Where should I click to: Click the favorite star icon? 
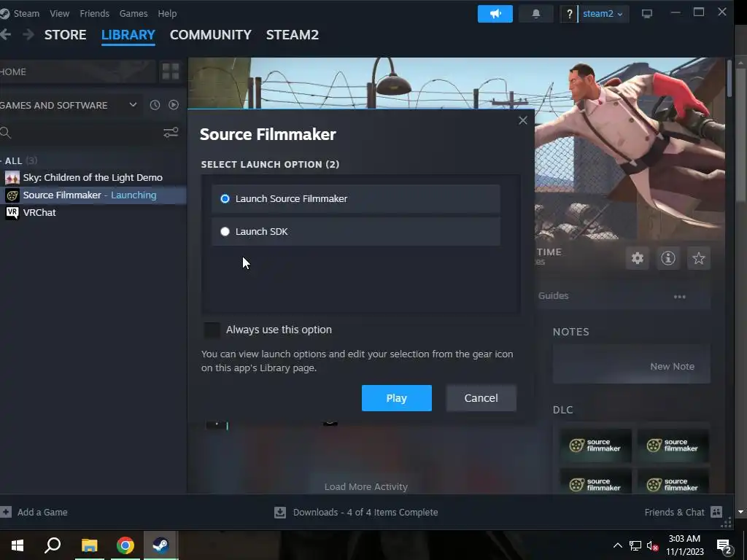tap(698, 258)
